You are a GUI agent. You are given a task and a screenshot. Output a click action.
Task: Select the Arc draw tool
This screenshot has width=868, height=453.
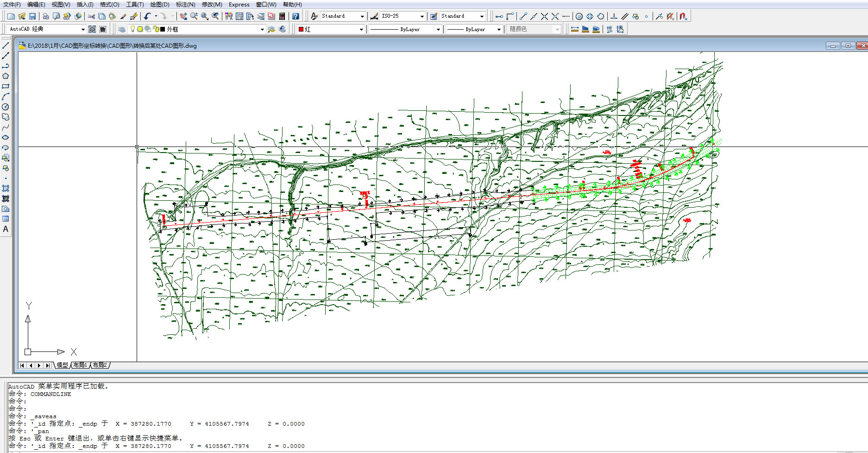click(x=6, y=96)
